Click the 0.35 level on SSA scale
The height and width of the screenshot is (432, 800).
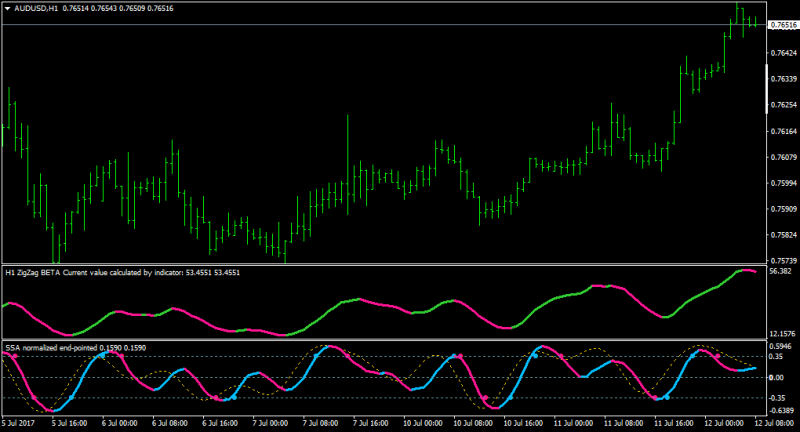tap(777, 357)
